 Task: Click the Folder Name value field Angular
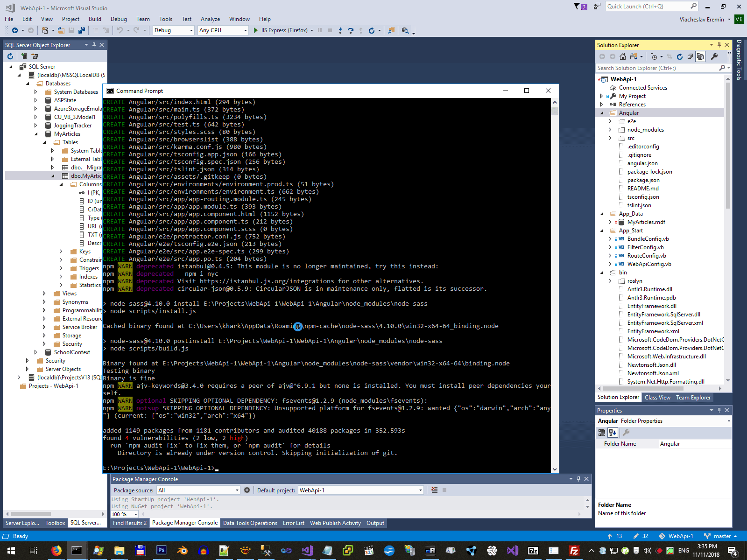(x=695, y=444)
